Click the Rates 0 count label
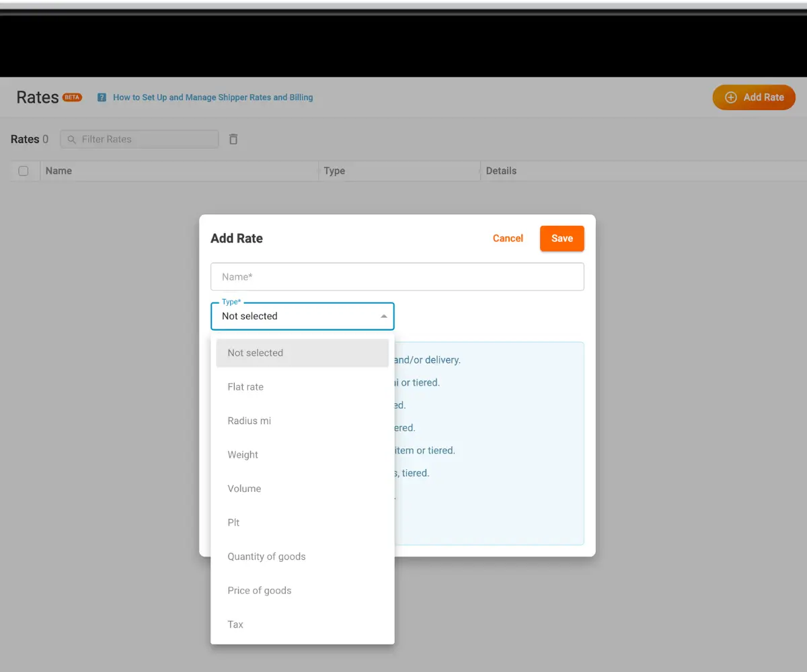The image size is (807, 672). tap(30, 139)
